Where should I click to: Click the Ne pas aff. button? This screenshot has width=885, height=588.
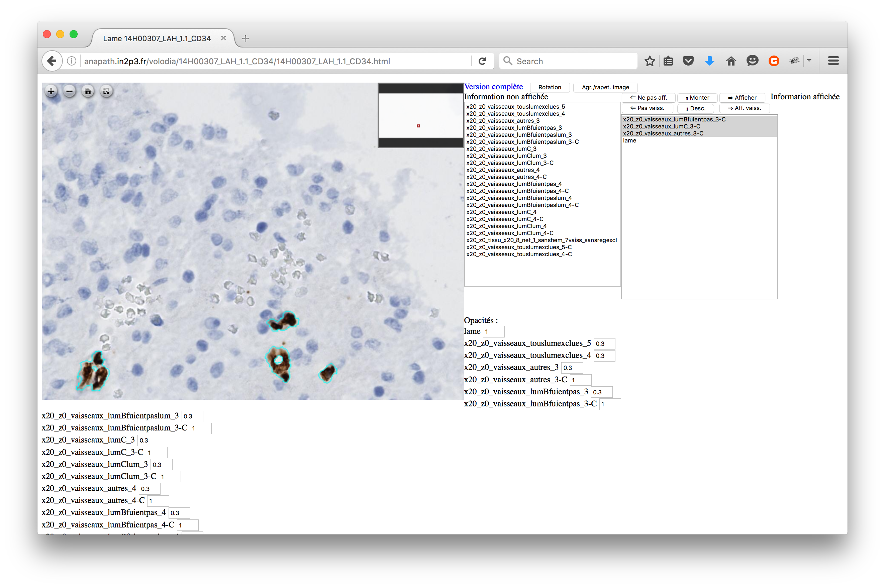coord(649,98)
